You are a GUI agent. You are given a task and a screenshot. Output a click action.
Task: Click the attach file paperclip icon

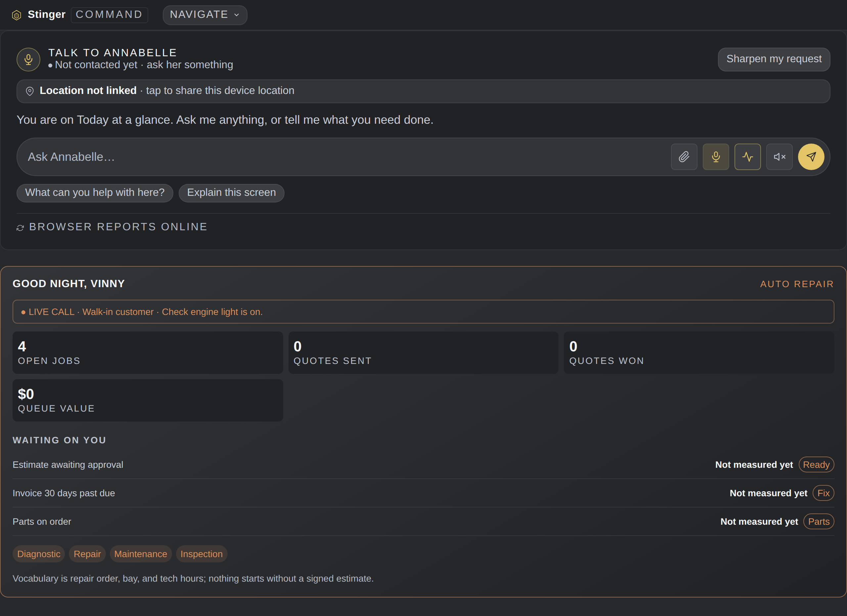point(684,157)
